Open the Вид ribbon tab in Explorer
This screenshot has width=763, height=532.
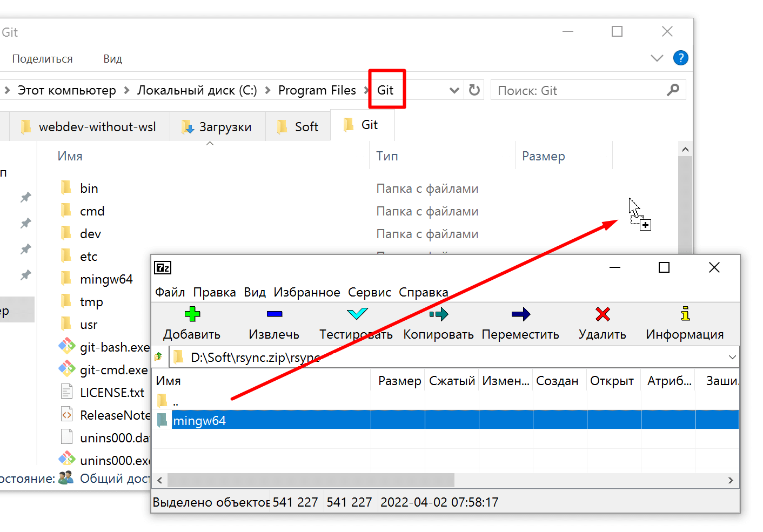pyautogui.click(x=113, y=59)
